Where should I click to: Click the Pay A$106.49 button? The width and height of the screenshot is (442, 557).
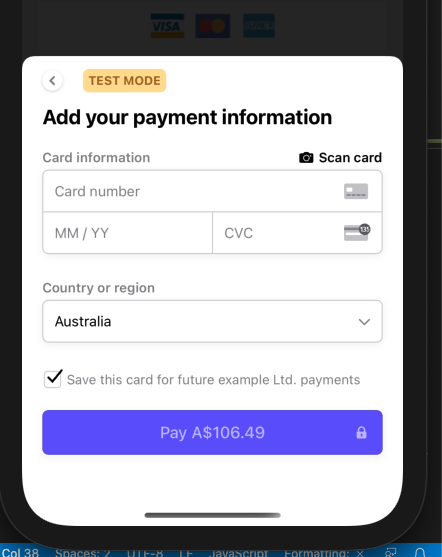212,432
